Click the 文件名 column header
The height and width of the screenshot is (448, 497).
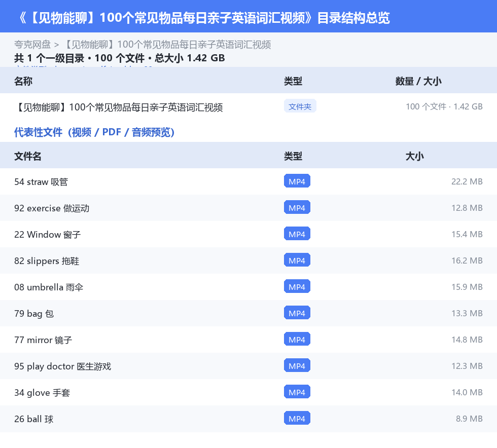[x=27, y=156]
